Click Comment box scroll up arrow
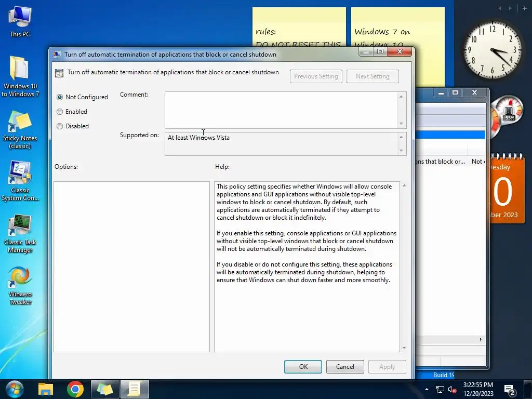Image resolution: width=532 pixels, height=399 pixels. tap(402, 97)
